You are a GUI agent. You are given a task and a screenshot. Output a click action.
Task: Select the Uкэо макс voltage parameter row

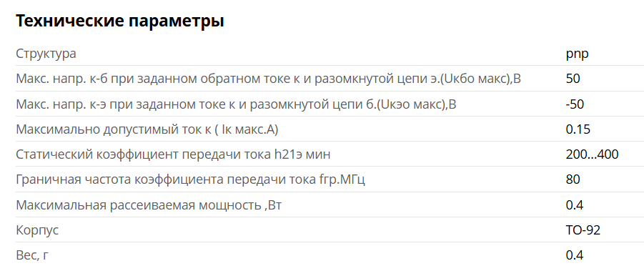click(330, 104)
